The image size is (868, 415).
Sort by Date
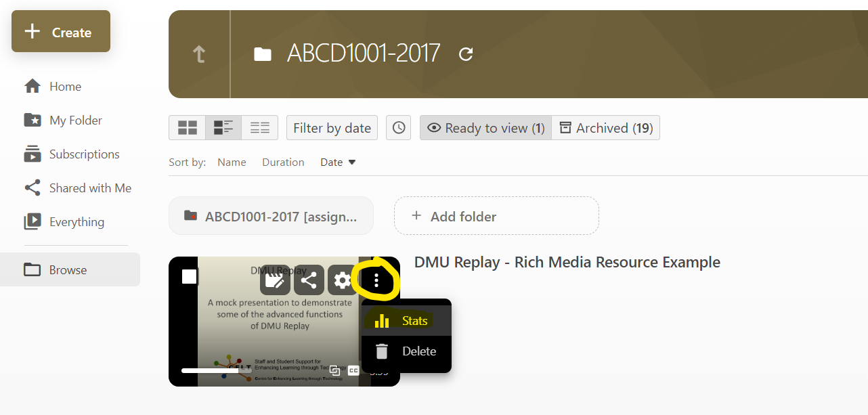pos(338,162)
